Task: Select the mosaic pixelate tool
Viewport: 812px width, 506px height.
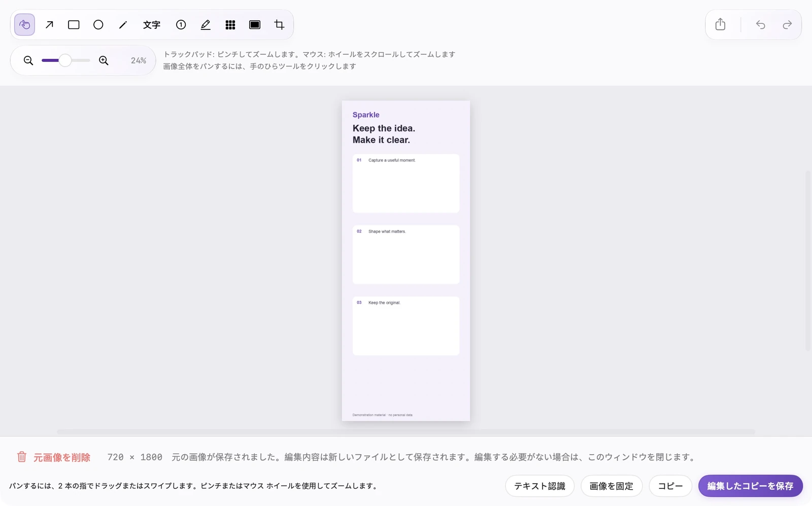Action: pos(230,25)
